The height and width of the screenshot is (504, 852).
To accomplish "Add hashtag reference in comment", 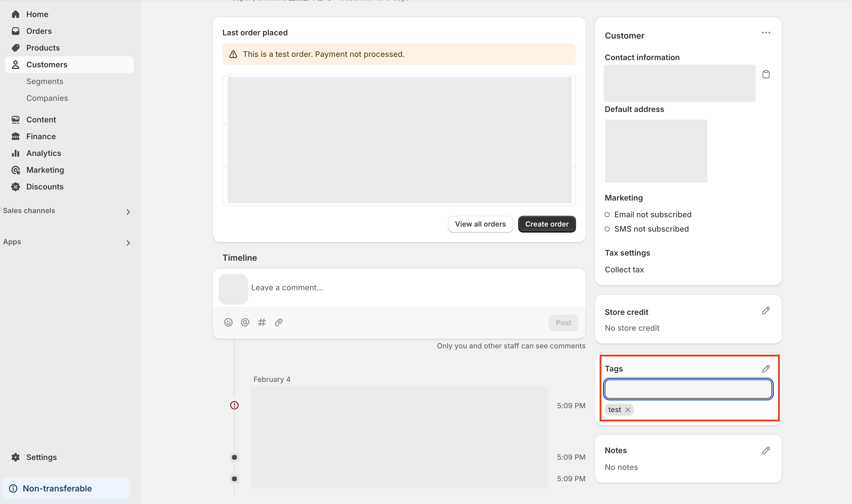I will [x=262, y=322].
